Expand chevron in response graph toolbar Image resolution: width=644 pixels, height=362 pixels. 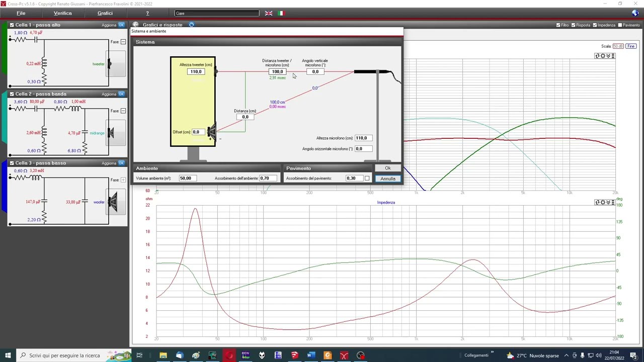608,56
